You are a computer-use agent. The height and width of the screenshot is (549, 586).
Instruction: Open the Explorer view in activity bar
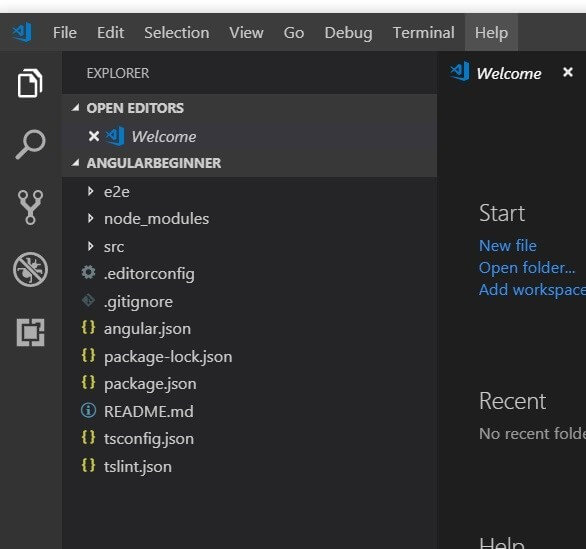30,83
